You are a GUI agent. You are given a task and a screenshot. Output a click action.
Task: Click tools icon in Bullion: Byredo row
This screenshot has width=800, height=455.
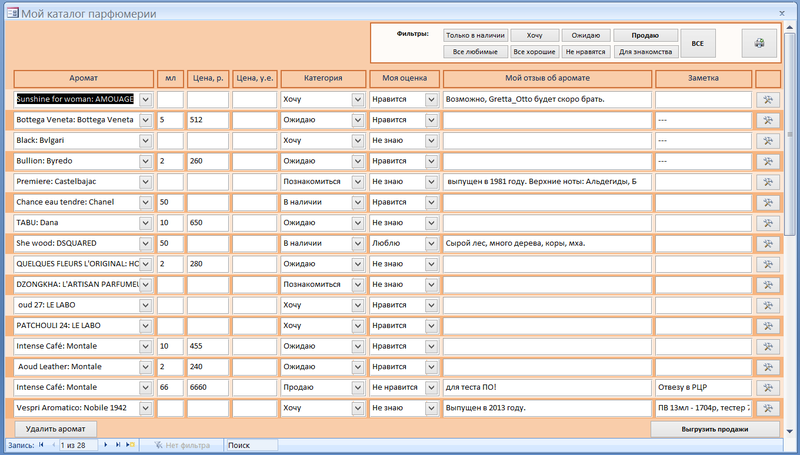coord(767,161)
